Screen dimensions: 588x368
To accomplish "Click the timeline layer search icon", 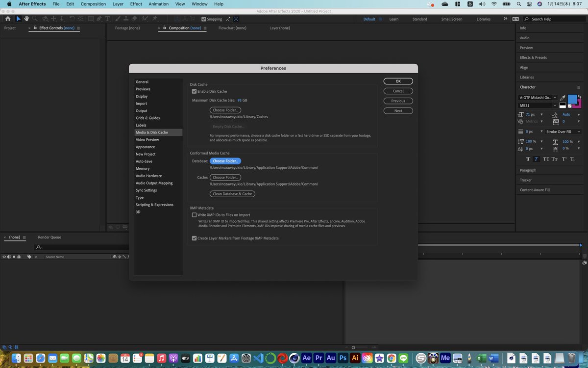I will pos(38,247).
